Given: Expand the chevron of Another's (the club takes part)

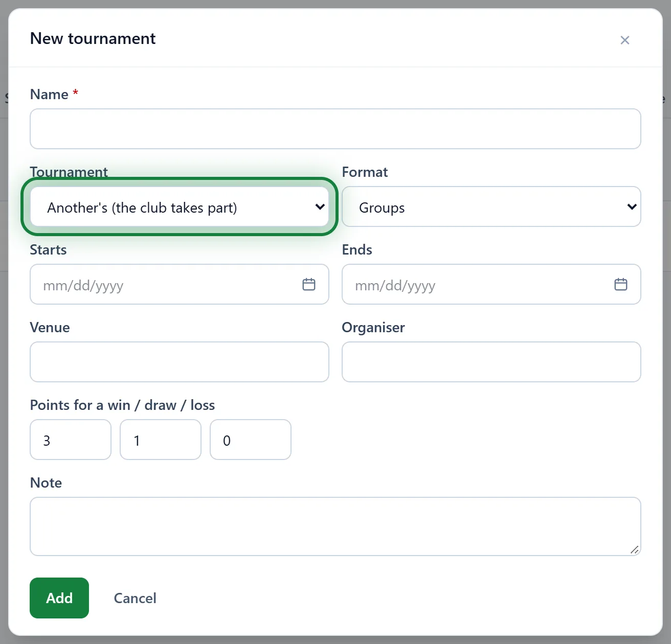Looking at the screenshot, I should [320, 206].
